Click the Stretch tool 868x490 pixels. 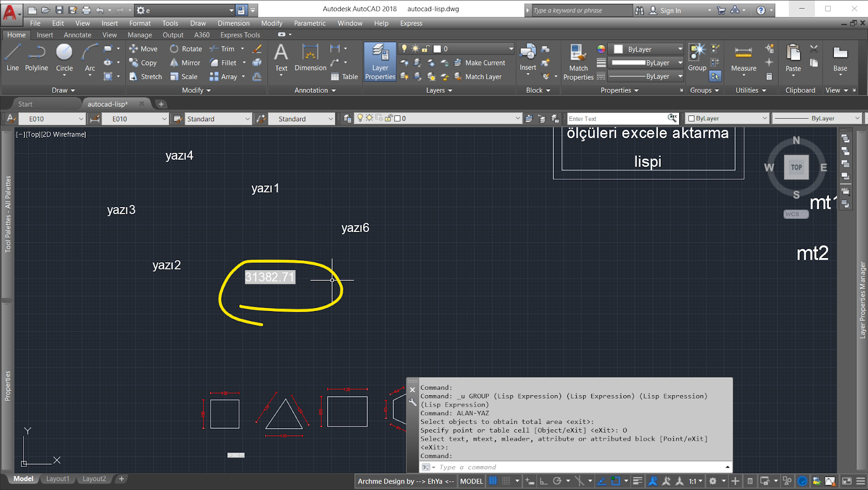[145, 77]
